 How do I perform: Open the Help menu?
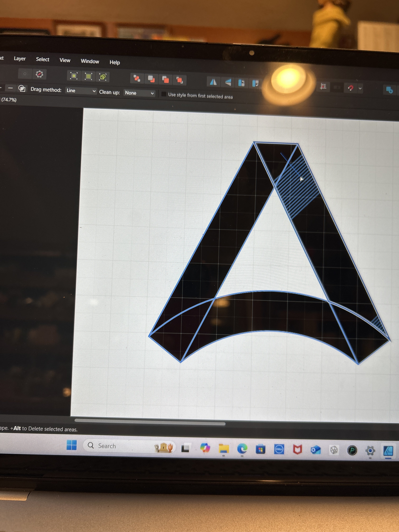point(115,63)
